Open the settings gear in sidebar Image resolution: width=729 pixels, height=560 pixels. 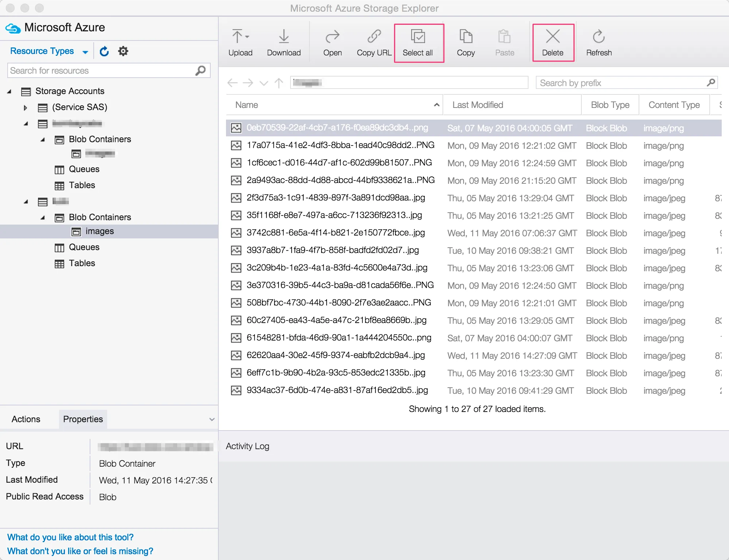tap(123, 51)
